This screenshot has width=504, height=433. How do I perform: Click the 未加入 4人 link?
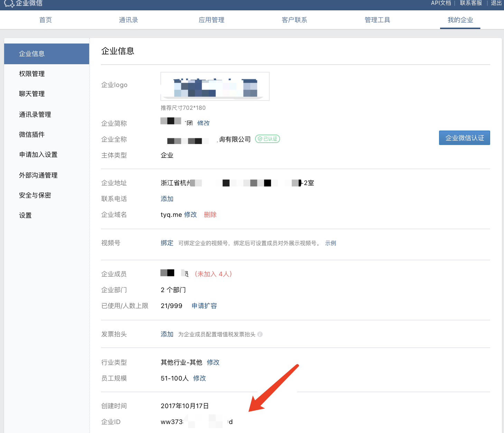click(x=213, y=274)
